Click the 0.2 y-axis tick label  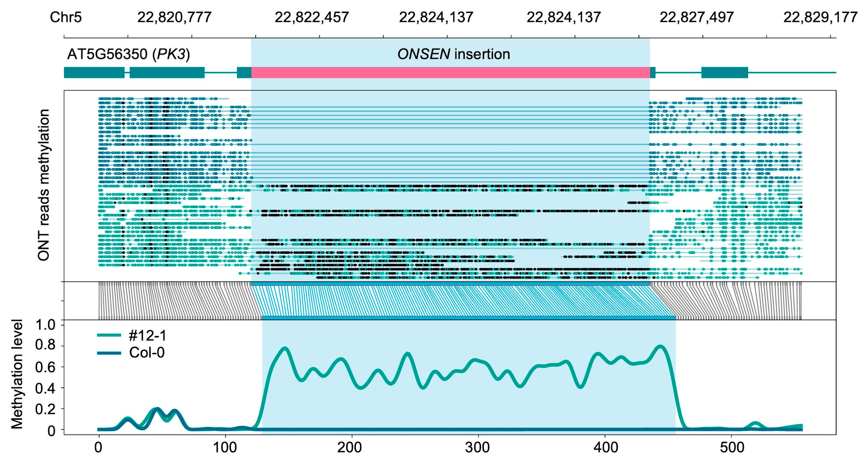click(x=45, y=409)
